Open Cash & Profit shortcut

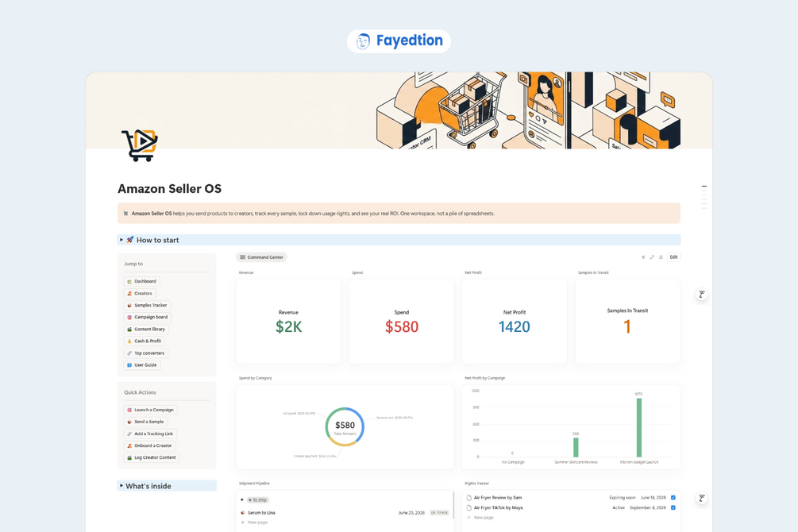(x=144, y=341)
